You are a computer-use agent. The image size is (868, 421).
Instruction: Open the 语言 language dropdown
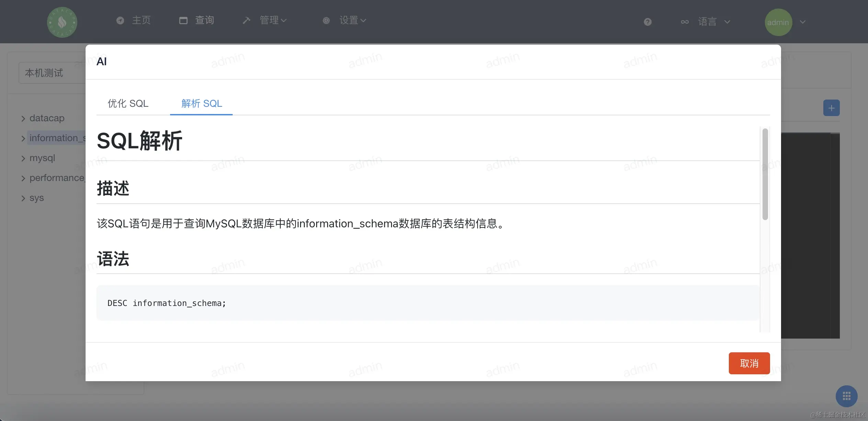pyautogui.click(x=707, y=22)
